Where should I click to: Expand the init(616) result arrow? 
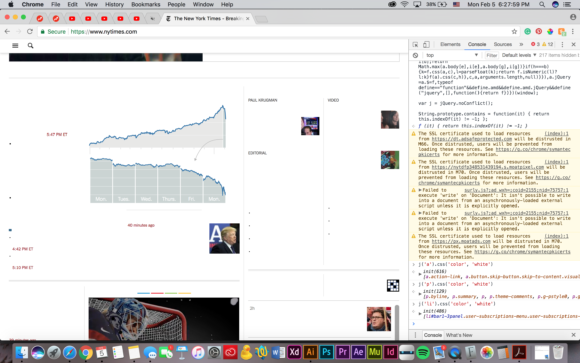(420, 275)
